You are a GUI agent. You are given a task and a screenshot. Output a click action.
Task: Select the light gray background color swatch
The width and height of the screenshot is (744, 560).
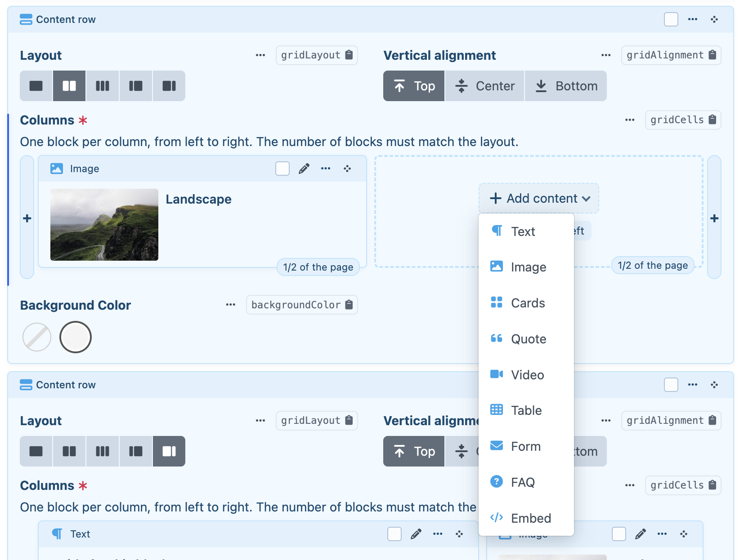76,337
